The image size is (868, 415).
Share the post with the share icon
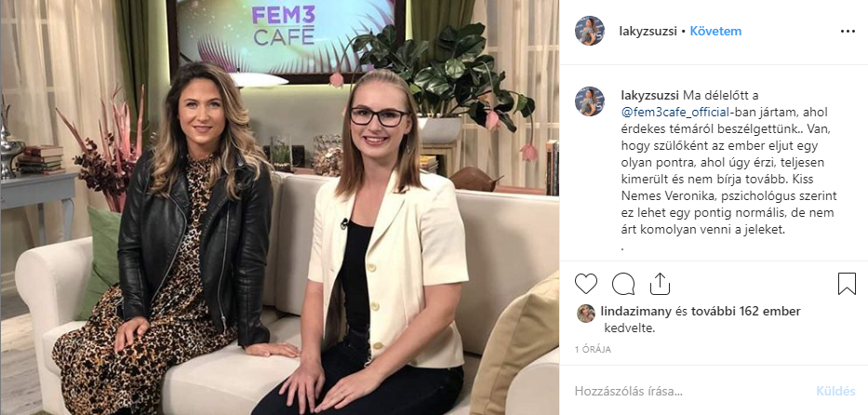click(660, 284)
